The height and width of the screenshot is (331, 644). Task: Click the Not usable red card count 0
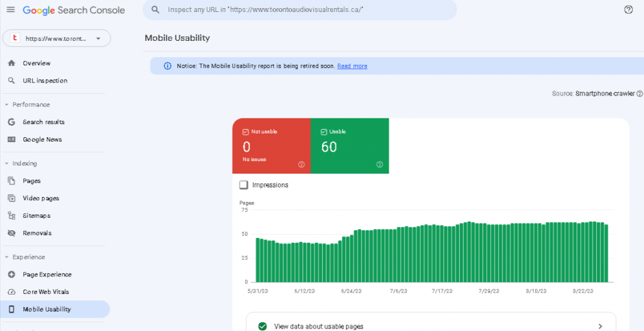(x=247, y=147)
